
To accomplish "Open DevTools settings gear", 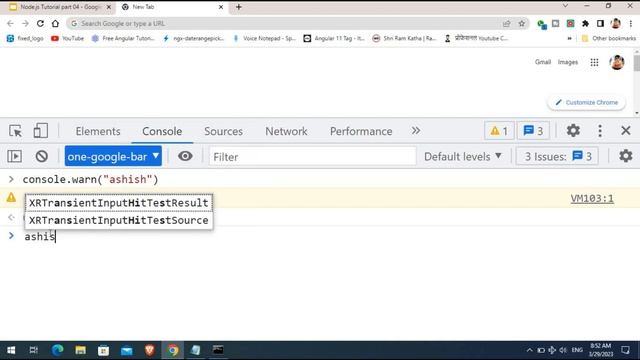I will 573,131.
